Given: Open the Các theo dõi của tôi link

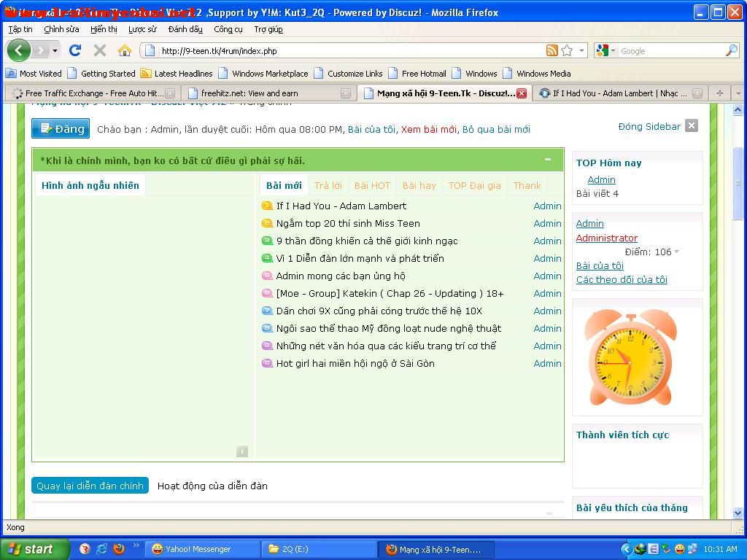Looking at the screenshot, I should pos(622,279).
